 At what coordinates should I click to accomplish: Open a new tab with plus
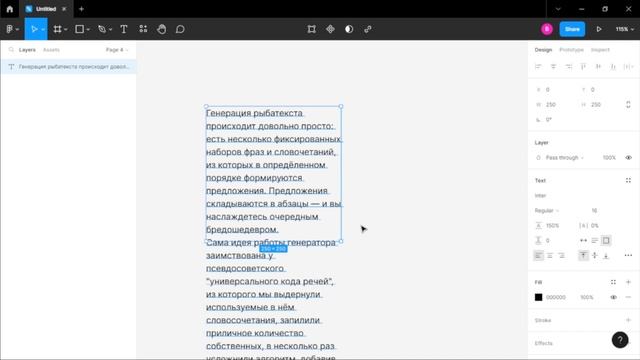coord(81,9)
